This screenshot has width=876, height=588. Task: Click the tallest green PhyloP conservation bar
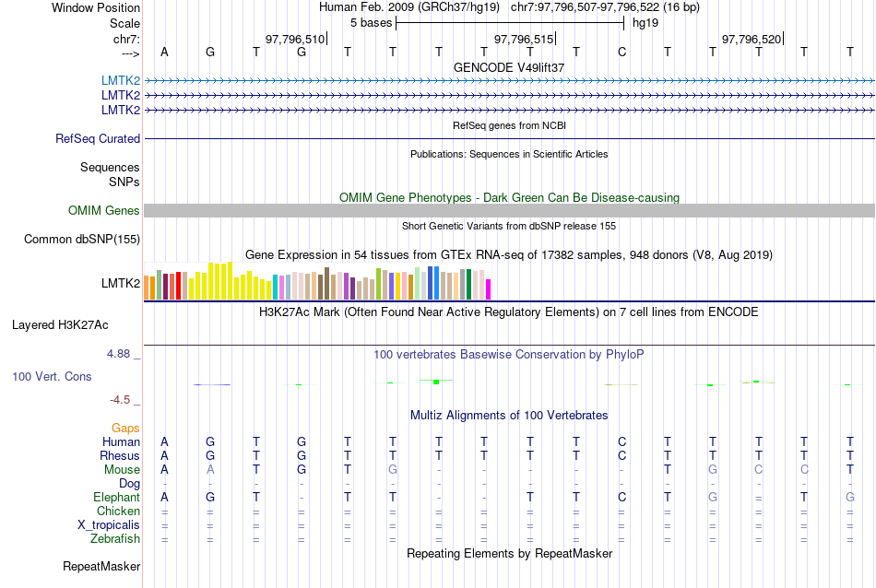point(436,382)
